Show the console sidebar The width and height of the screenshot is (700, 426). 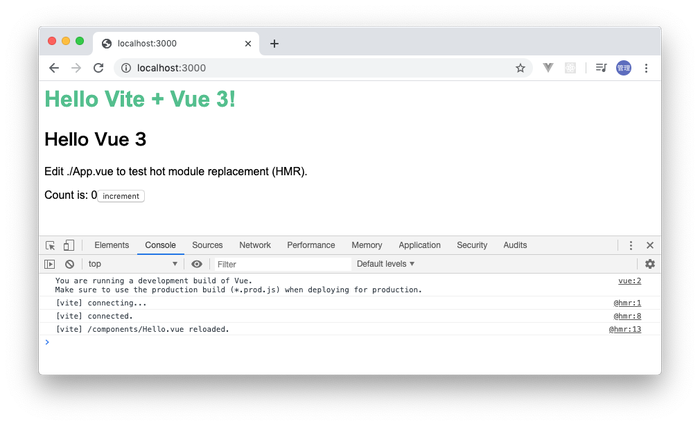point(50,264)
